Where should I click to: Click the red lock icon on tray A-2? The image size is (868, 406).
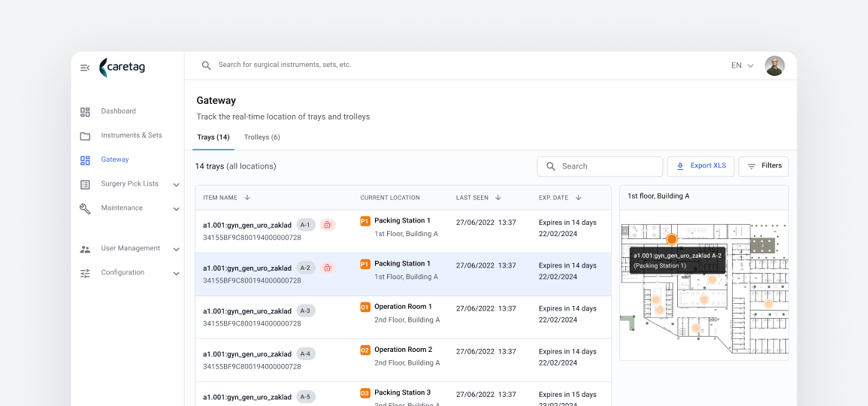coord(328,268)
